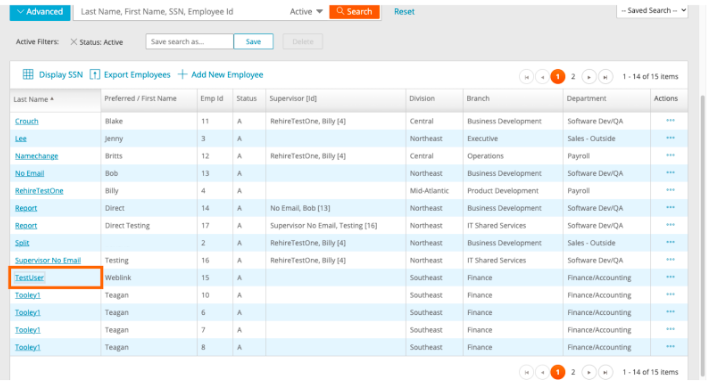Click the plus icon for Add New Employee
Image resolution: width=714 pixels, height=384 pixels.
(x=183, y=74)
